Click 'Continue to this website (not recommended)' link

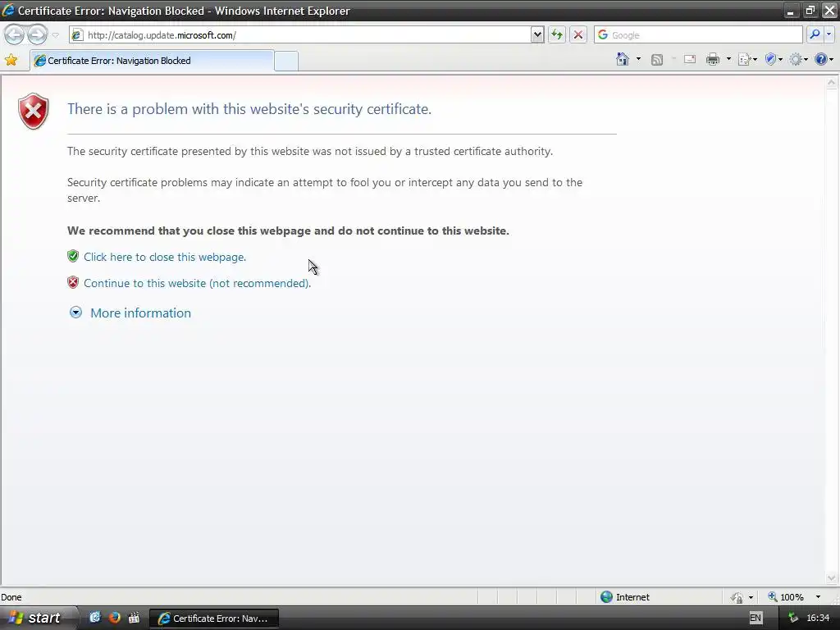[197, 283]
